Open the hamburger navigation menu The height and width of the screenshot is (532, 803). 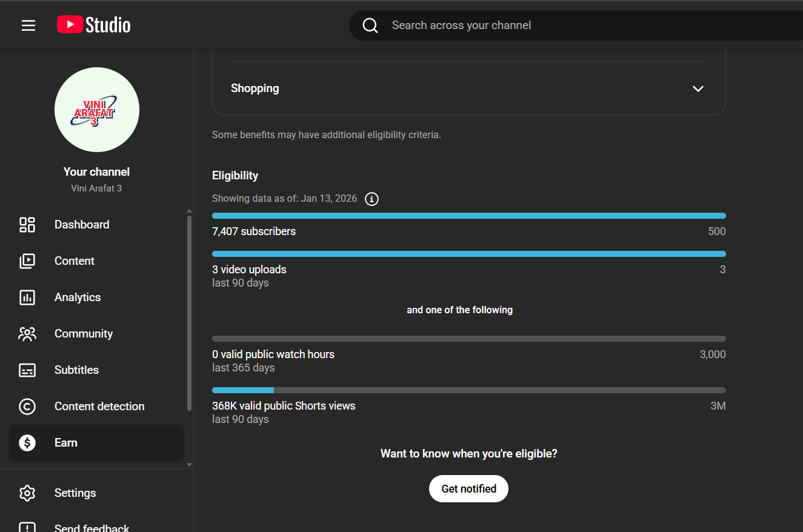click(x=28, y=25)
